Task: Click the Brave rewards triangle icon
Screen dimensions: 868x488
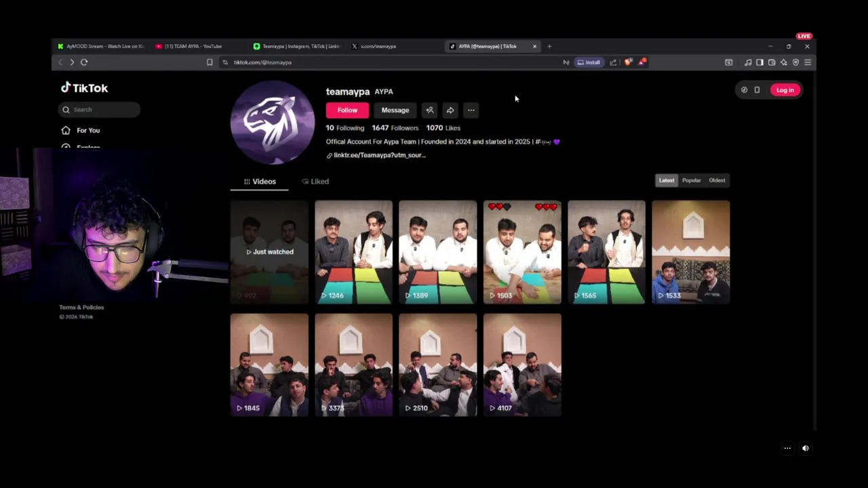Action: [642, 62]
